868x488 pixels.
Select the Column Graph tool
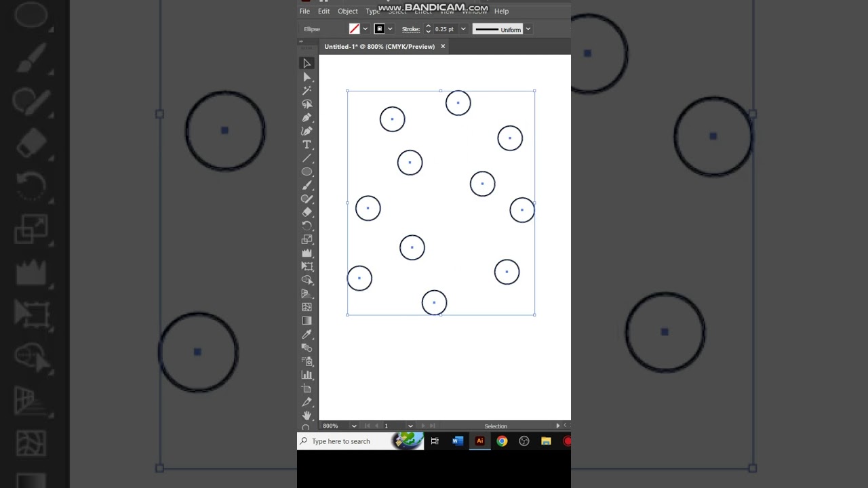[307, 375]
